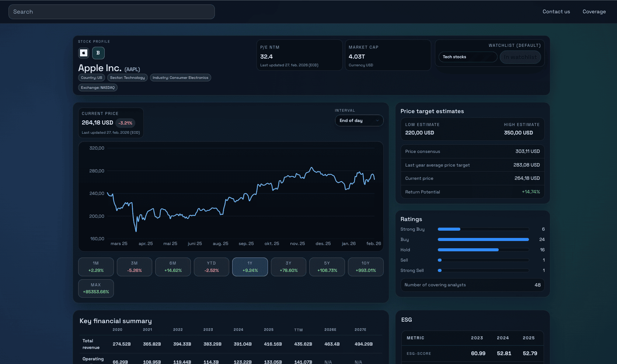
Task: Click the Country: US badge
Action: pyautogui.click(x=91, y=77)
